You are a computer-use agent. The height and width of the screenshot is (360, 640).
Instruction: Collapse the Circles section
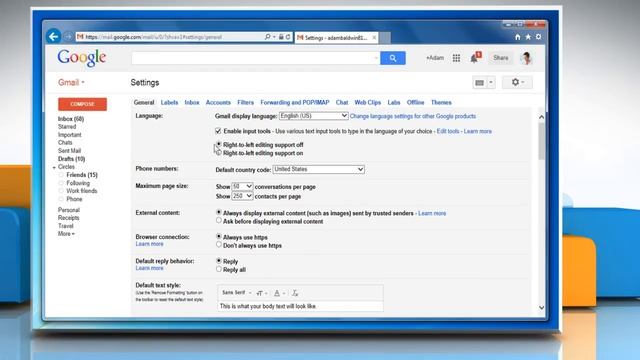[54, 167]
